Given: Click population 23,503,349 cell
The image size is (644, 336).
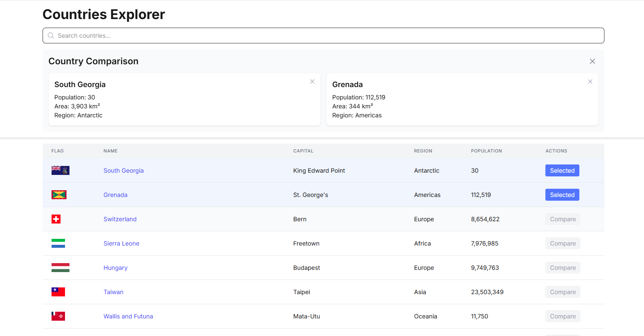Looking at the screenshot, I should [x=487, y=292].
